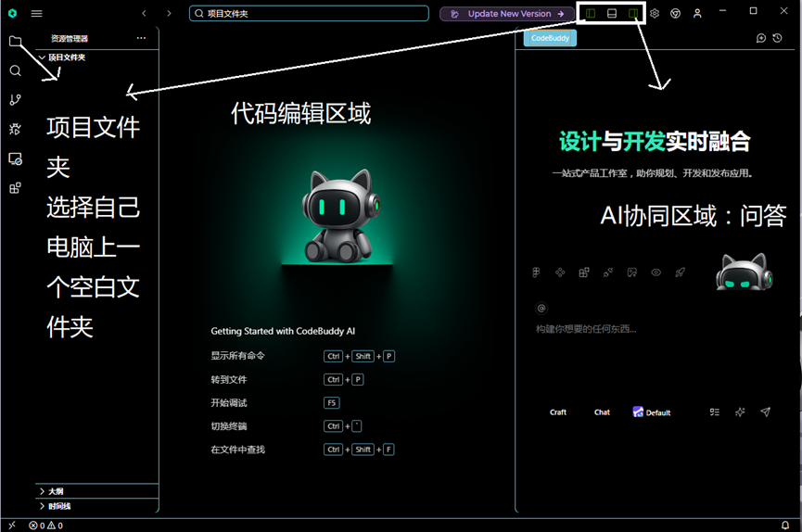
Task: Open the Run and Debug bug icon
Action: coord(16,129)
